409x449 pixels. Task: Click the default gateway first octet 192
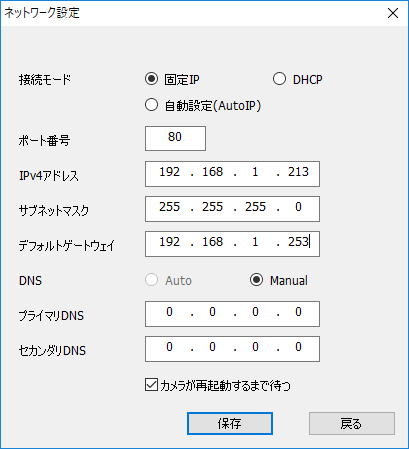pyautogui.click(x=169, y=242)
